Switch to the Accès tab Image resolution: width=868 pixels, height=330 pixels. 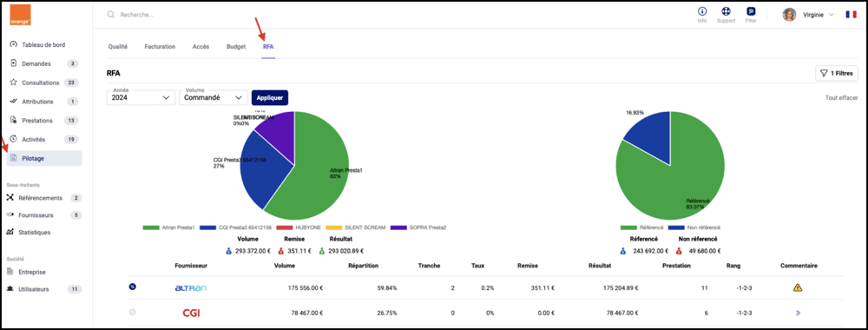[x=201, y=47]
